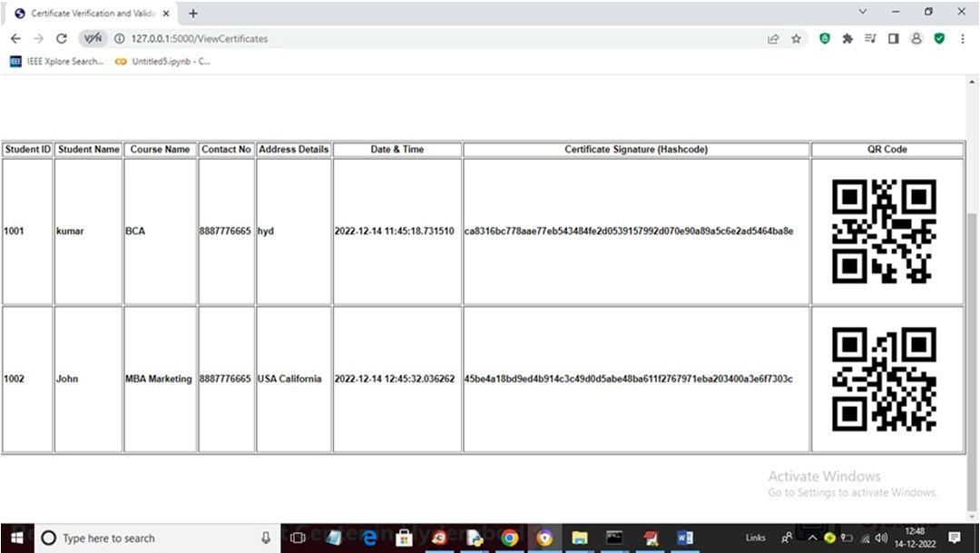This screenshot has height=553, width=980.
Task: Open the Untitled5.ipynb Colab bookmark
Action: tap(163, 62)
